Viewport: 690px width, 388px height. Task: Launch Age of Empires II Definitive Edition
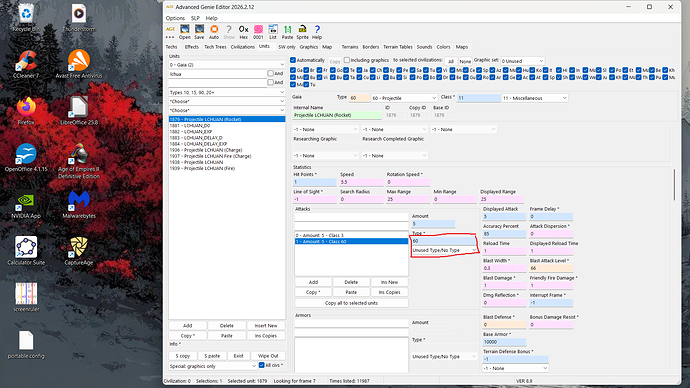click(79, 161)
